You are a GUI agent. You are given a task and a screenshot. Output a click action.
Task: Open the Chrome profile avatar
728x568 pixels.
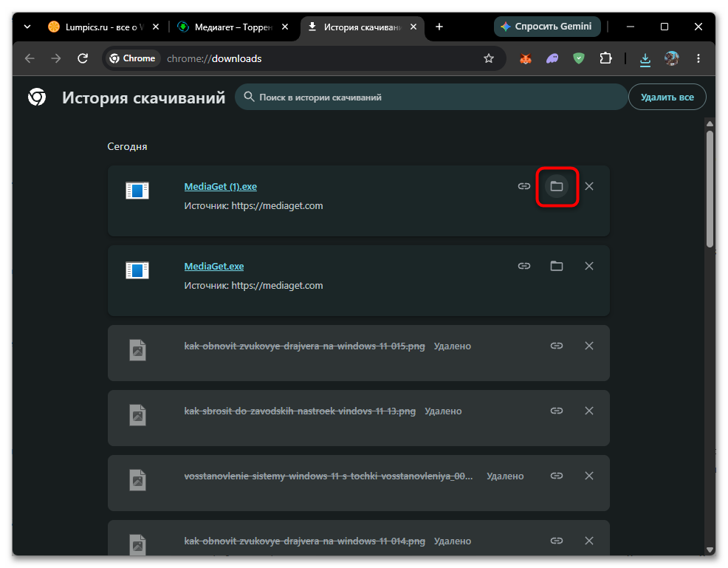coord(671,58)
